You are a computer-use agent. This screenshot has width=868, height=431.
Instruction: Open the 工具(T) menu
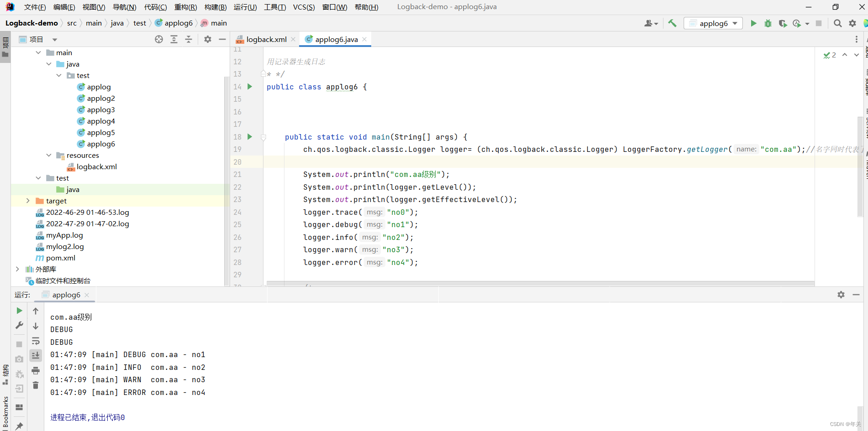[x=275, y=7]
